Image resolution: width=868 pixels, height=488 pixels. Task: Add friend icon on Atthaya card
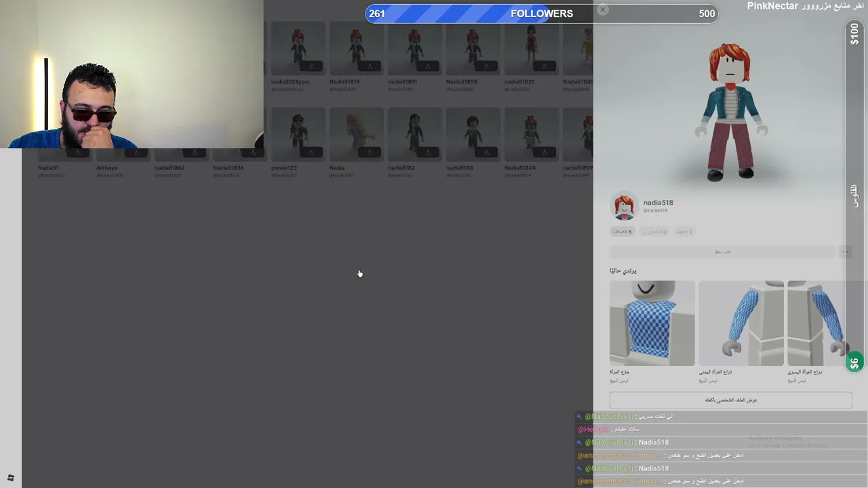click(x=136, y=153)
